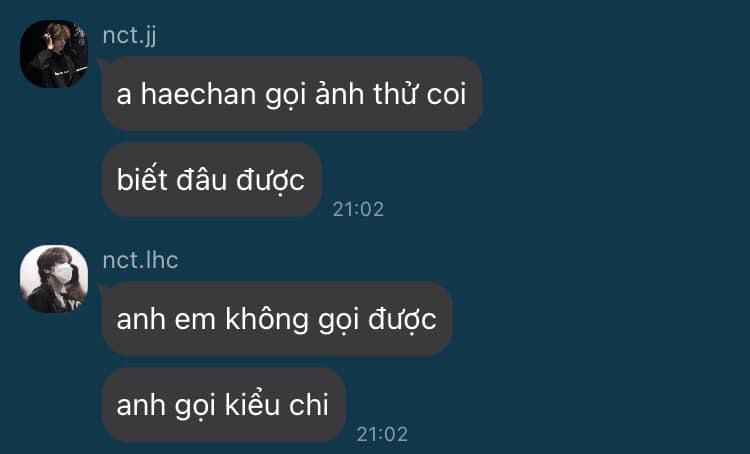Click the word 'chi' ending the last message
The height and width of the screenshot is (454, 750).
click(x=309, y=405)
